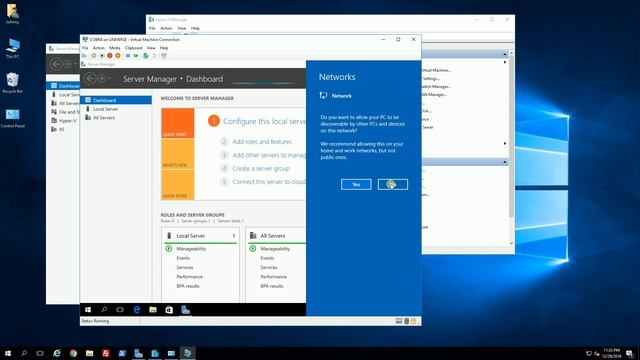Click Hyper-V Settings... in Hyper-V Manager Actions

[x=430, y=78]
